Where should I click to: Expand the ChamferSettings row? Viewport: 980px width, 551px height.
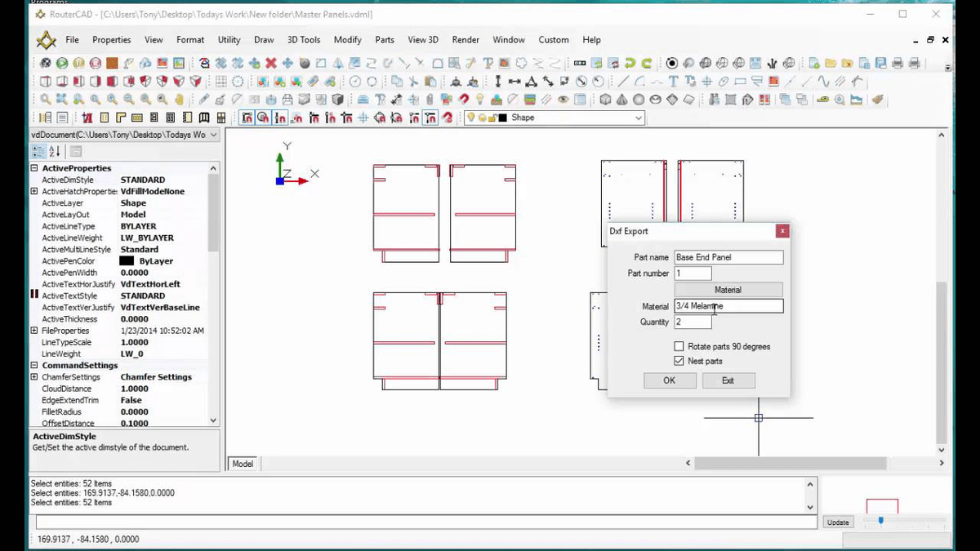pos(34,377)
